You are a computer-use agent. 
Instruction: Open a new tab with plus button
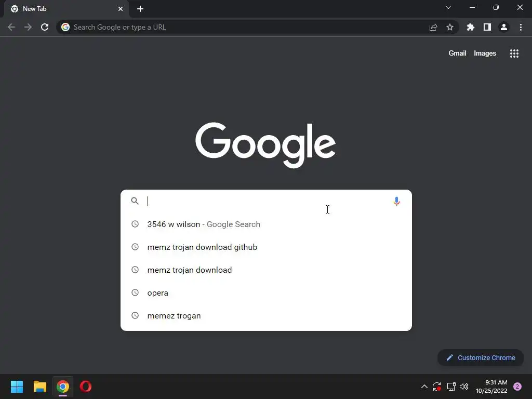point(140,9)
